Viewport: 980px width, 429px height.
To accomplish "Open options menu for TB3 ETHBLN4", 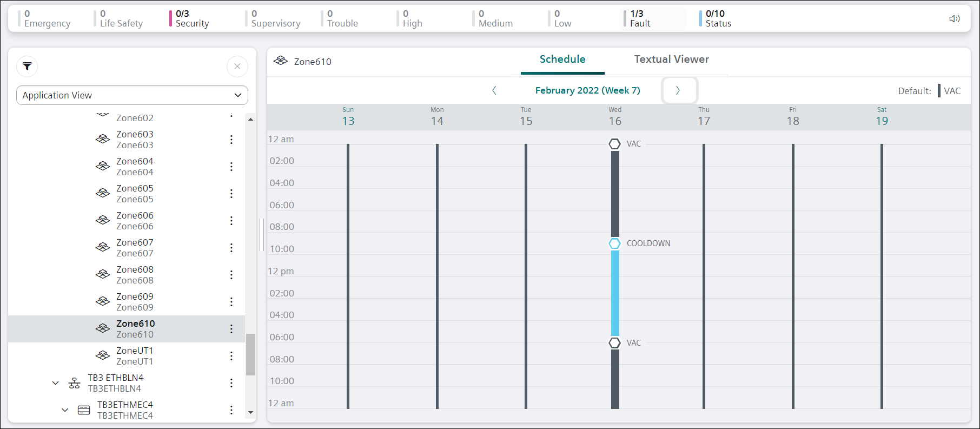I will (x=231, y=383).
